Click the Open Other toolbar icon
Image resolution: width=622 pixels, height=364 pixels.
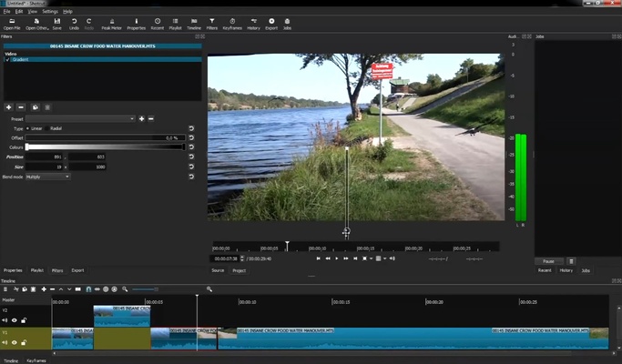pyautogui.click(x=37, y=24)
